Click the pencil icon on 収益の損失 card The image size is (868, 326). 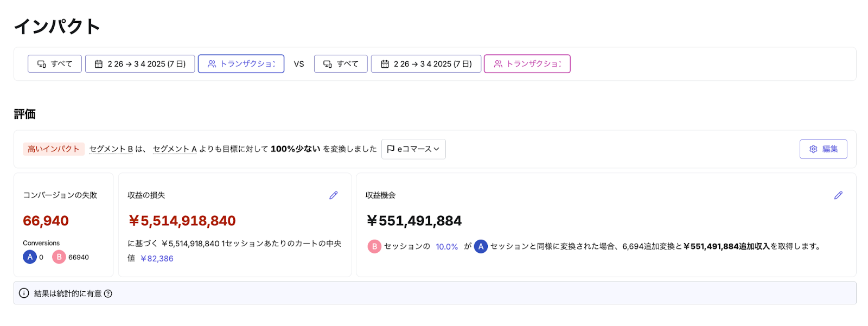pyautogui.click(x=333, y=195)
